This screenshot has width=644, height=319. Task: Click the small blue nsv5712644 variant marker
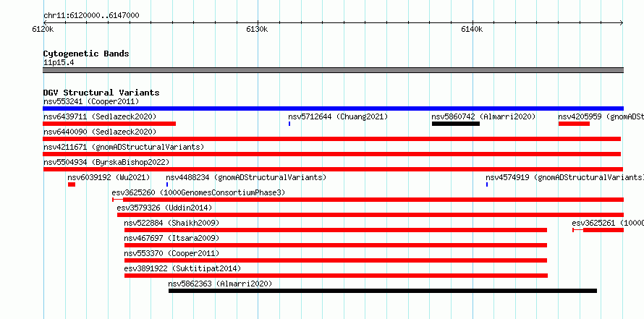[x=289, y=124]
